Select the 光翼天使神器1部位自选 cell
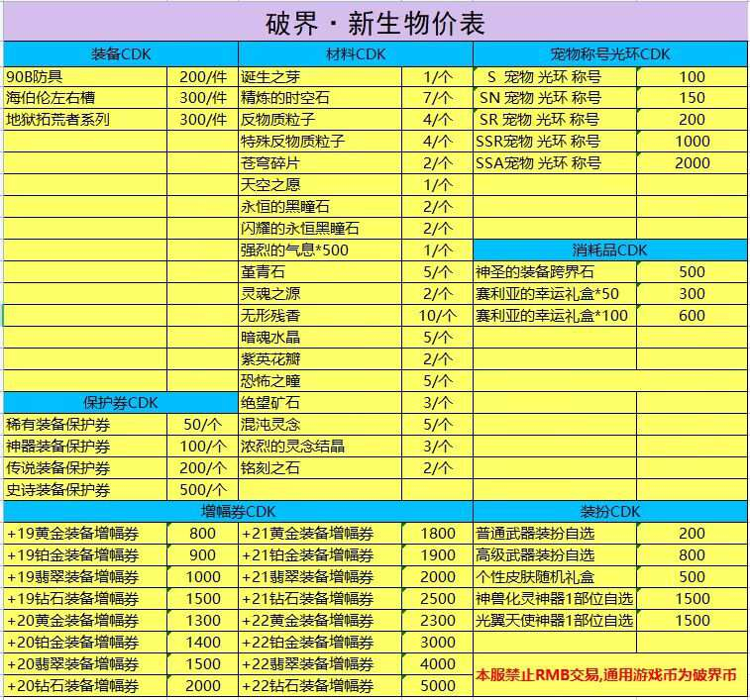The image size is (750, 700). pos(555,621)
